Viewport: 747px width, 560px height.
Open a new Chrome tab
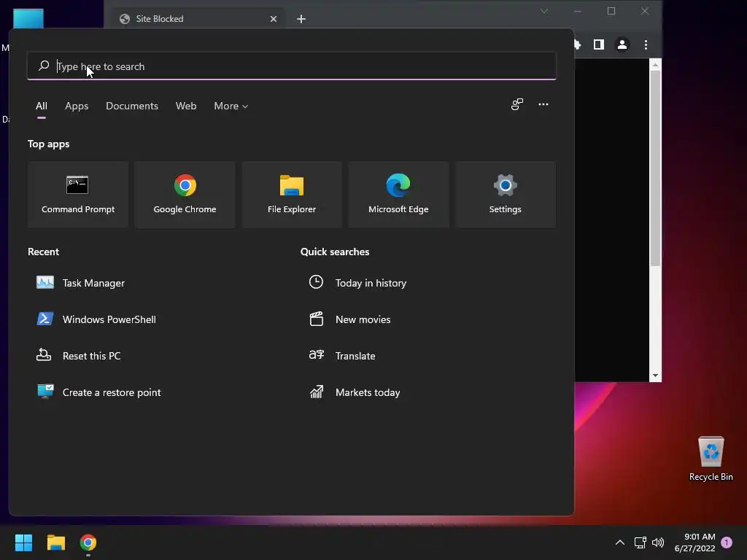(x=301, y=19)
